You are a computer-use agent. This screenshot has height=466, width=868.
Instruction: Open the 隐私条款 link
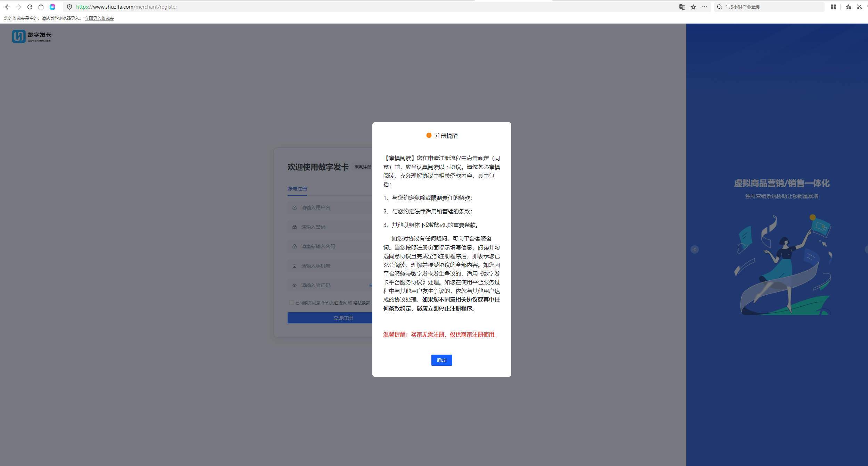pyautogui.click(x=362, y=303)
